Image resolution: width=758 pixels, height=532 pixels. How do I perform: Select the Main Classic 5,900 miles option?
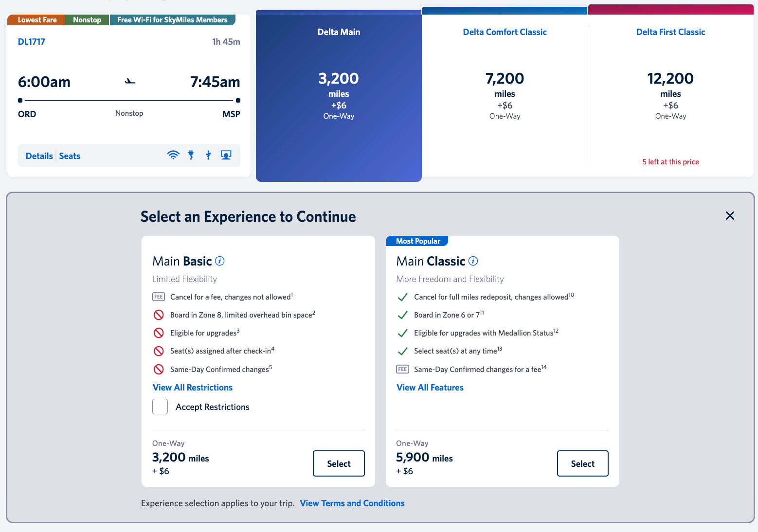pos(582,463)
